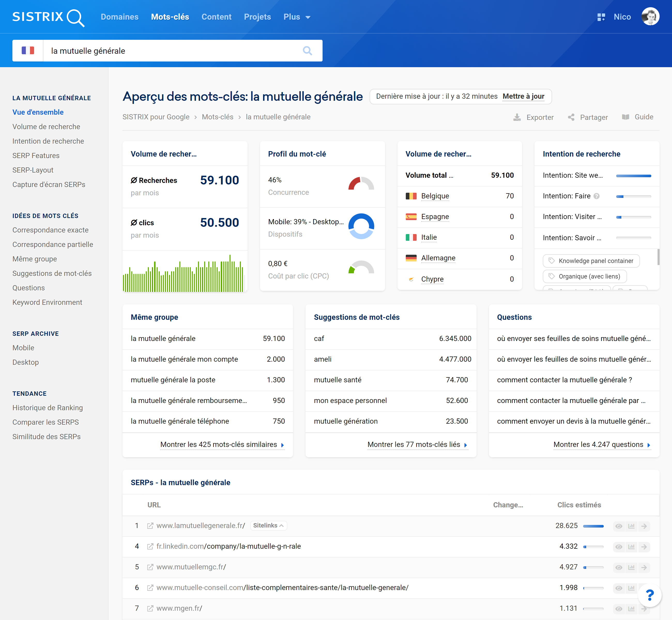672x620 pixels.
Task: Toggle eye icon for www.mgen.fr row
Action: coord(619,609)
